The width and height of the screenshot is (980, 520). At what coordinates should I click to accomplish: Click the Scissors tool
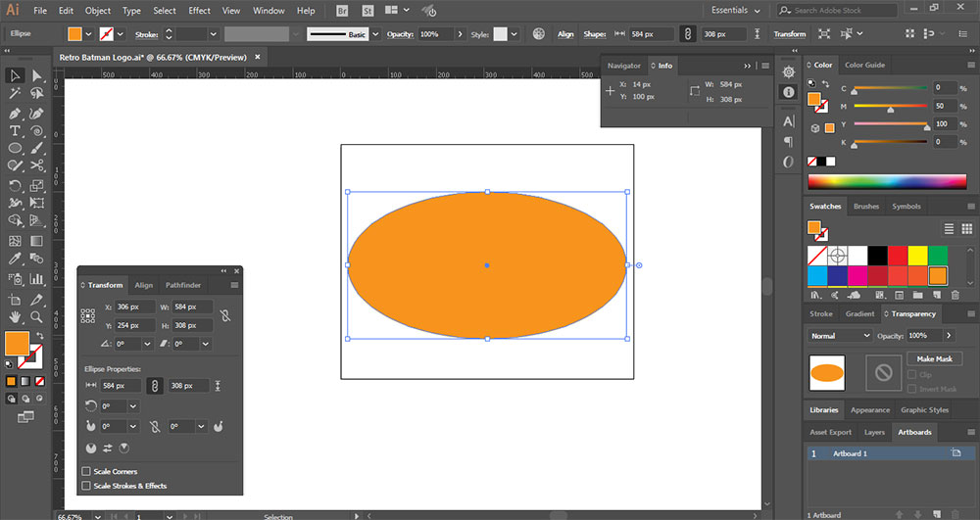[x=37, y=166]
